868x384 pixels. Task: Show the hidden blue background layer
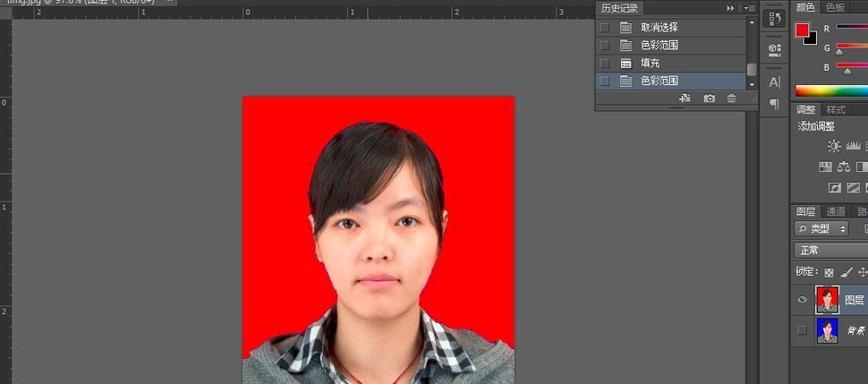pyautogui.click(x=802, y=330)
